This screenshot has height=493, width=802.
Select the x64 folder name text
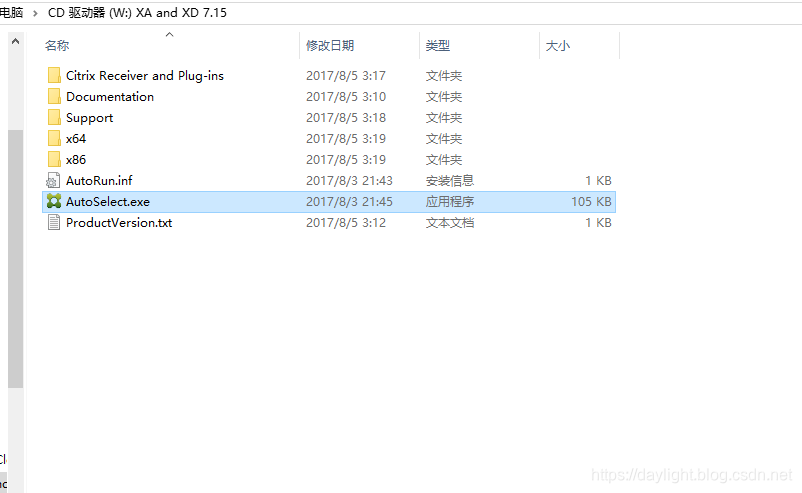tap(76, 139)
